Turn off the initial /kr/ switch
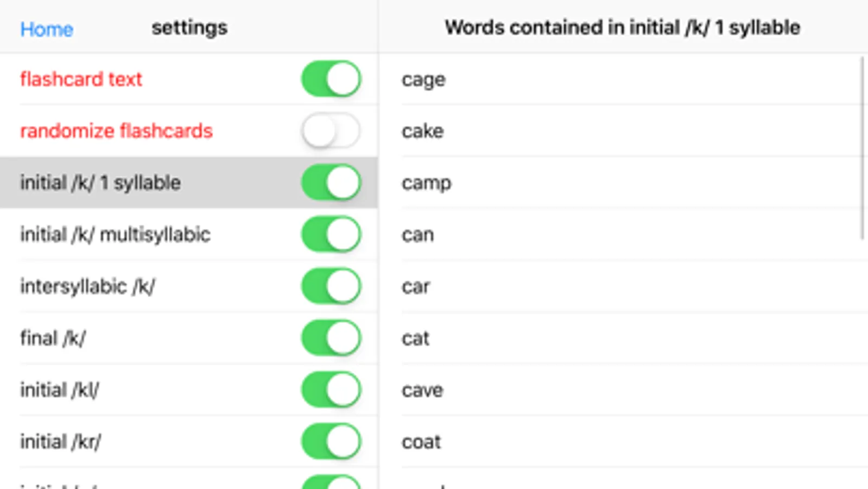 point(331,441)
